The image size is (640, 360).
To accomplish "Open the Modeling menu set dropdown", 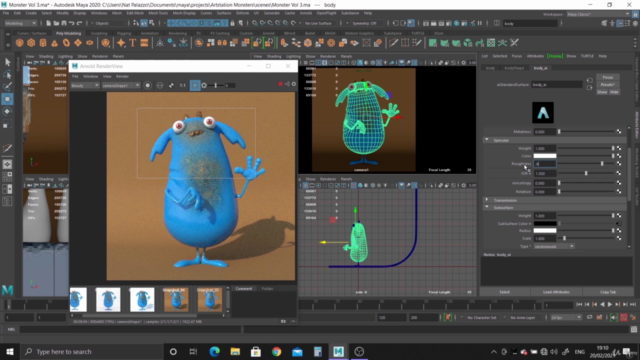I will [x=20, y=23].
